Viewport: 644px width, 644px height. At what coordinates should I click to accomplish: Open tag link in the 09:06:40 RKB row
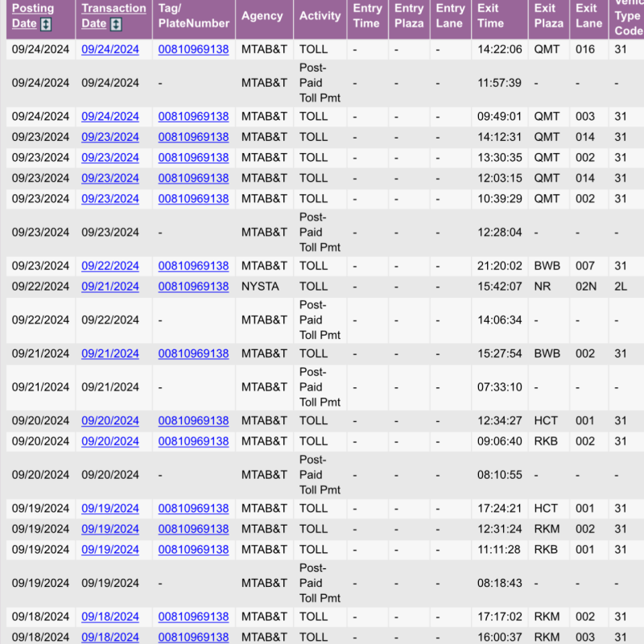(193, 441)
